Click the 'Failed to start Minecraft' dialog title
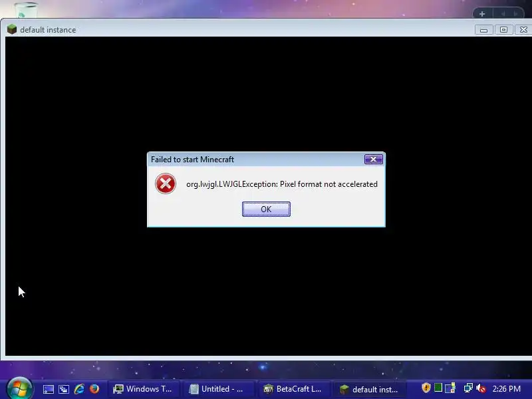 (x=192, y=160)
